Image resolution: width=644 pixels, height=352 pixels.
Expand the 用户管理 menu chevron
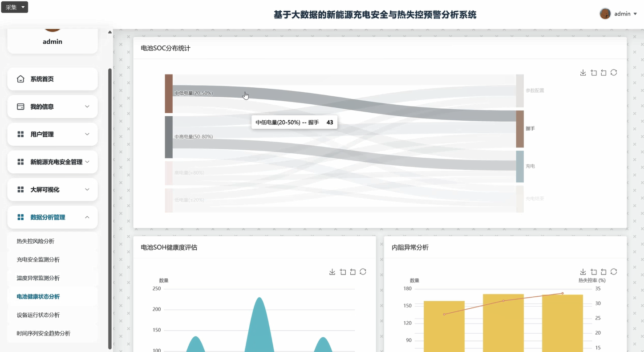[87, 134]
